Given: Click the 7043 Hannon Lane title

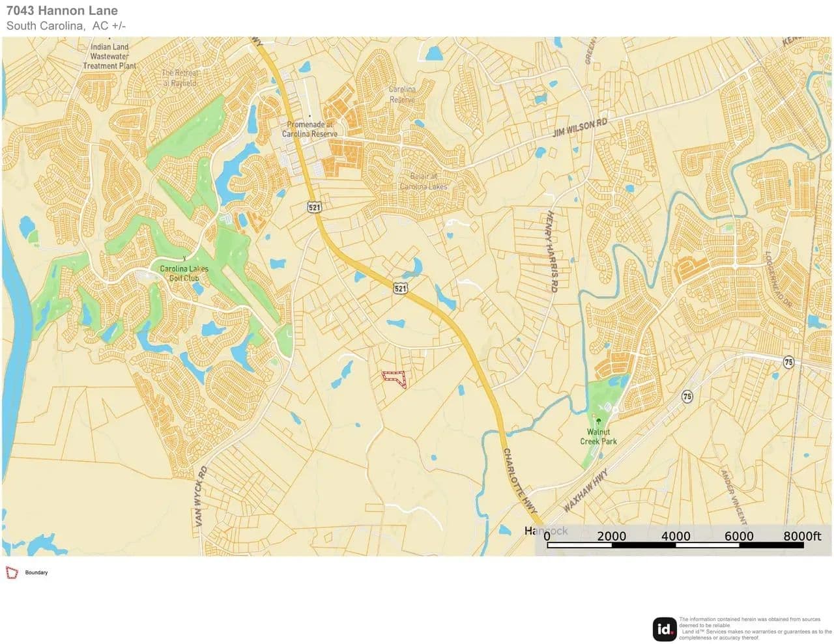Looking at the screenshot, I should (x=63, y=10).
